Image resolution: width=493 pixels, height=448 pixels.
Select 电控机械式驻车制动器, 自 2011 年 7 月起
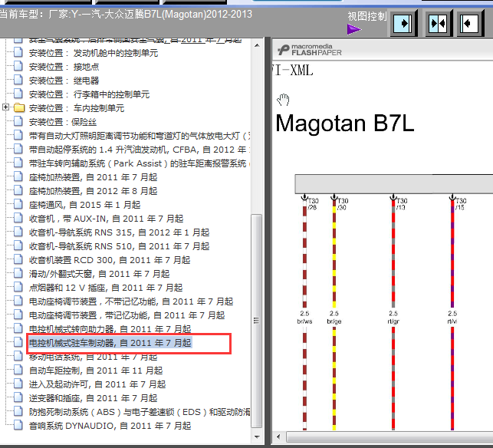[110, 343]
